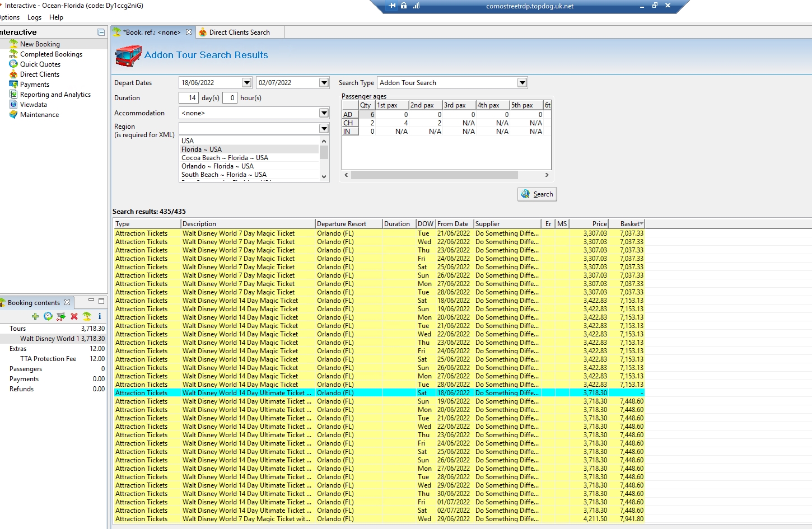The height and width of the screenshot is (529, 812).
Task: Open the 18/06/2022 depart date picker
Action: (246, 83)
